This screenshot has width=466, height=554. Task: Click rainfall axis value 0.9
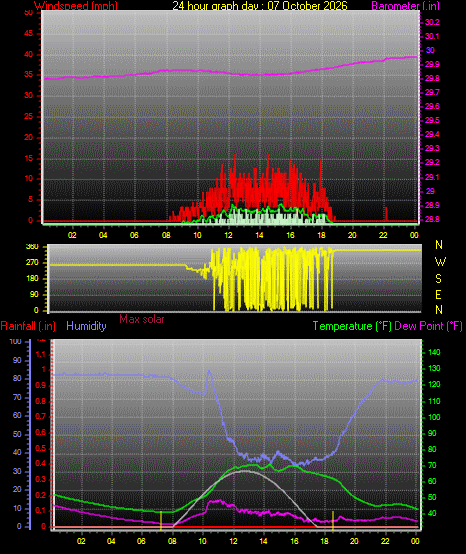[x=41, y=385]
